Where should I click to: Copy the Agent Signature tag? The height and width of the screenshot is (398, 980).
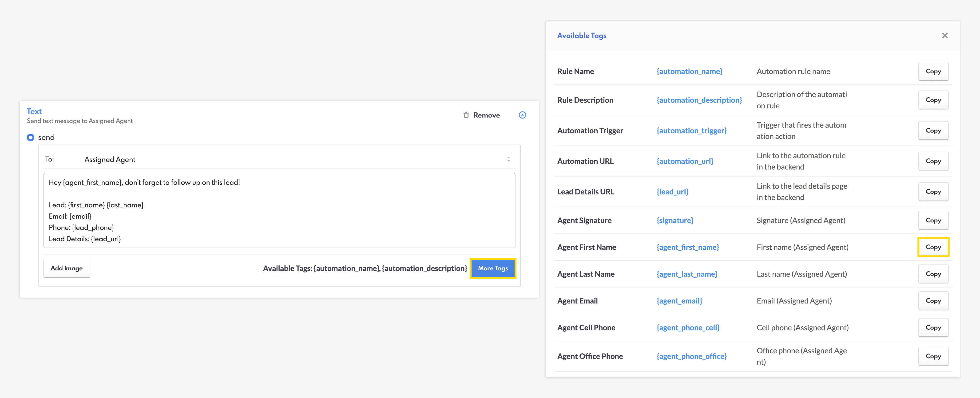click(933, 221)
